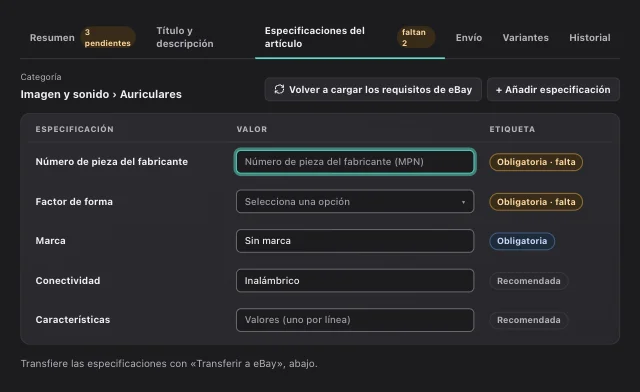Click 'Obligatoria · falta' tag for Factor de forma
The image size is (640, 392).
[536, 202]
